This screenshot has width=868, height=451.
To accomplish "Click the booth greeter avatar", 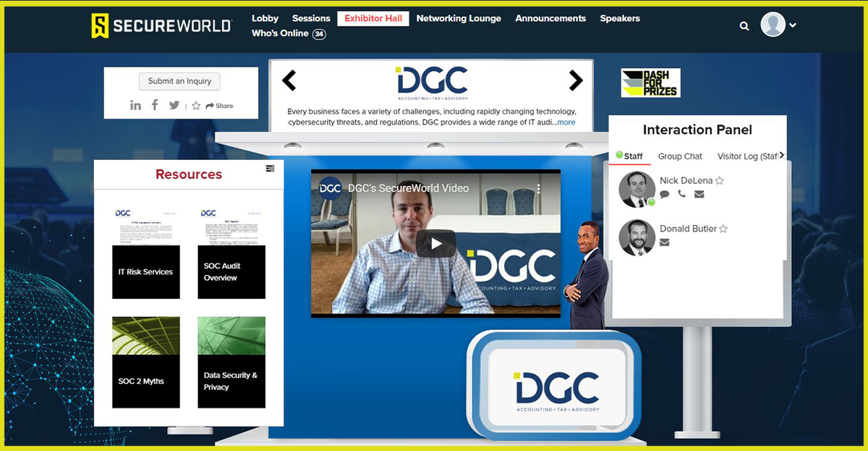I will click(x=586, y=275).
